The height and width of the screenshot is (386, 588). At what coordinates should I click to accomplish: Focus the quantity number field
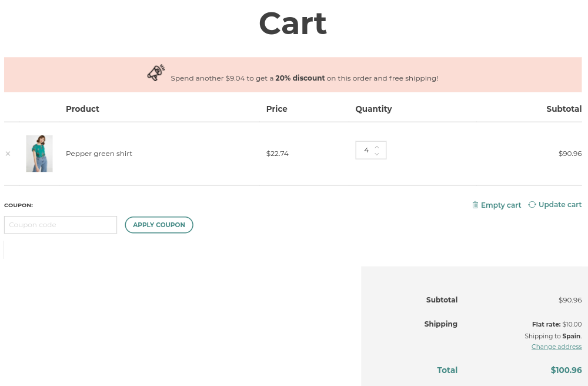[365, 150]
